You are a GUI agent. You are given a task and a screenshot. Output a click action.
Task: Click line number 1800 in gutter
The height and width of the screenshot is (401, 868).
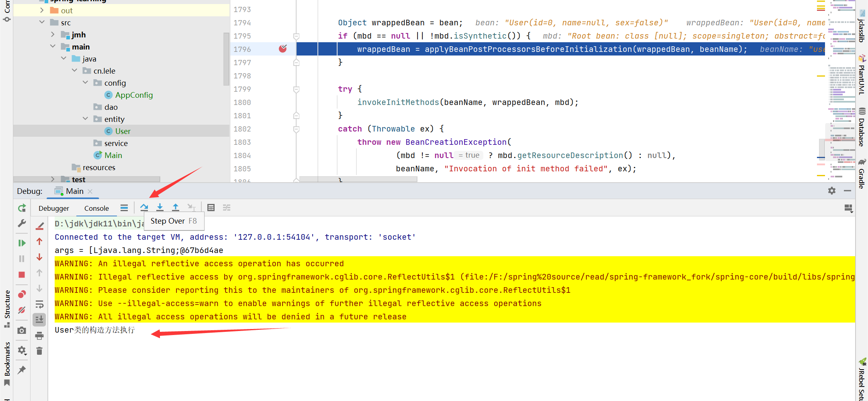coord(242,102)
